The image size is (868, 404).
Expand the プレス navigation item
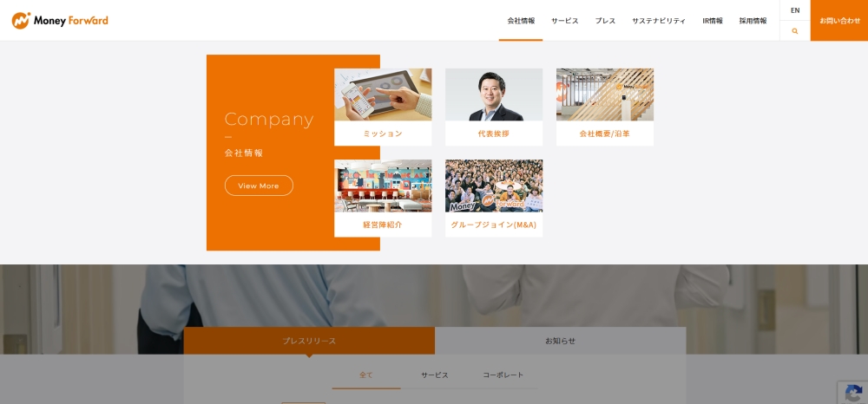click(605, 21)
